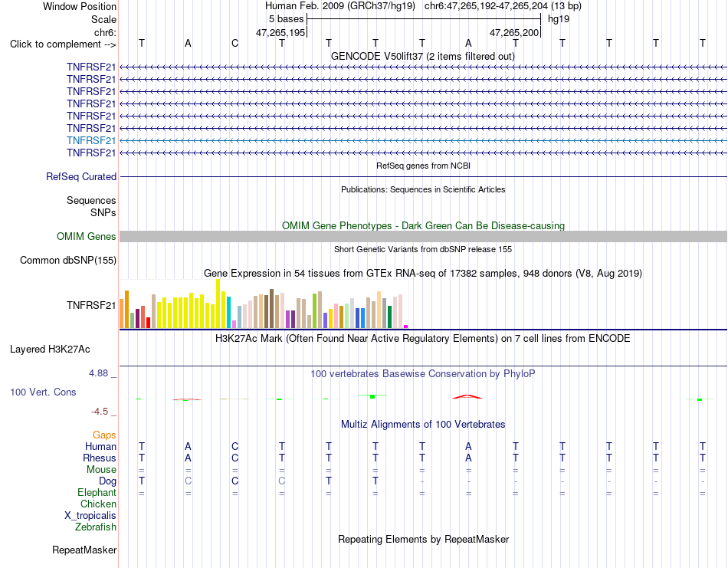Click the RepeatMasker side label
Image resolution: width=728 pixels, height=568 pixels.
(84, 550)
